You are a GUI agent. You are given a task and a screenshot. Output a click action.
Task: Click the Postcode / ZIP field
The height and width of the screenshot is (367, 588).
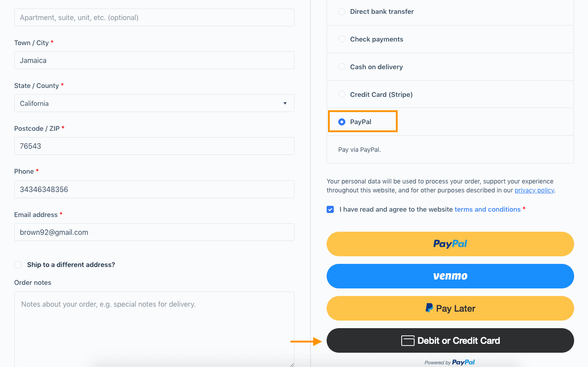154,146
